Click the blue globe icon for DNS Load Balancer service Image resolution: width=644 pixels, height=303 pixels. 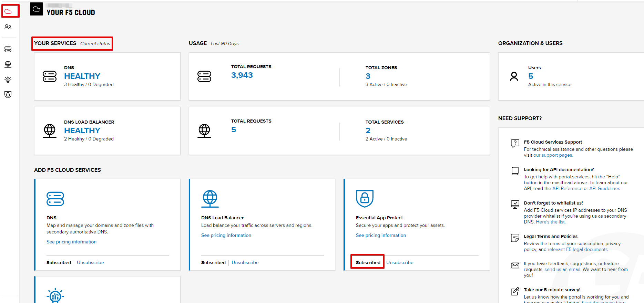pyautogui.click(x=210, y=199)
